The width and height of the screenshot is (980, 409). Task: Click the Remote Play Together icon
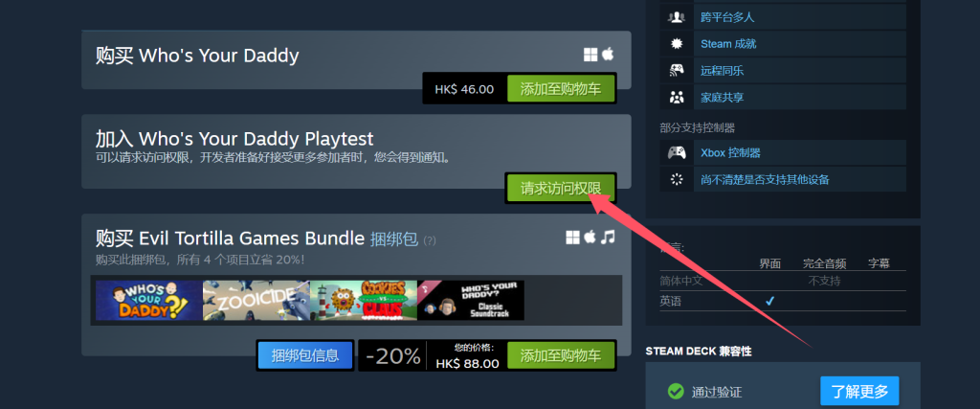pyautogui.click(x=677, y=71)
